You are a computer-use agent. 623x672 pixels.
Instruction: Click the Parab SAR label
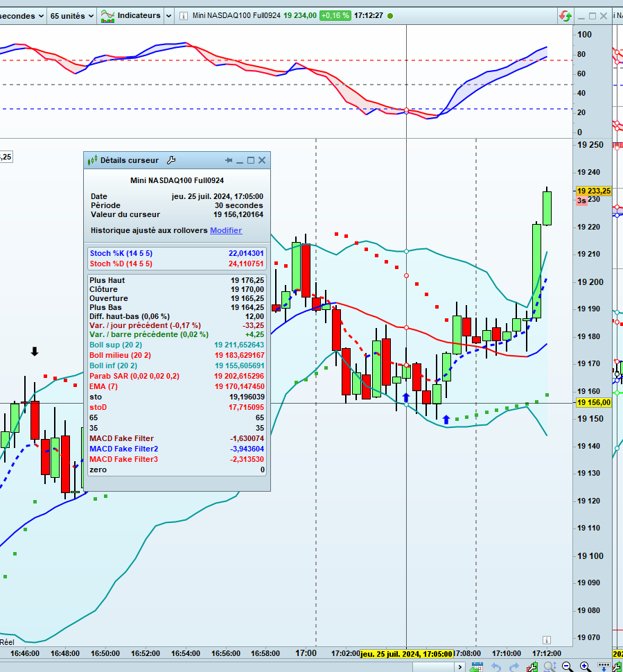pyautogui.click(x=134, y=377)
